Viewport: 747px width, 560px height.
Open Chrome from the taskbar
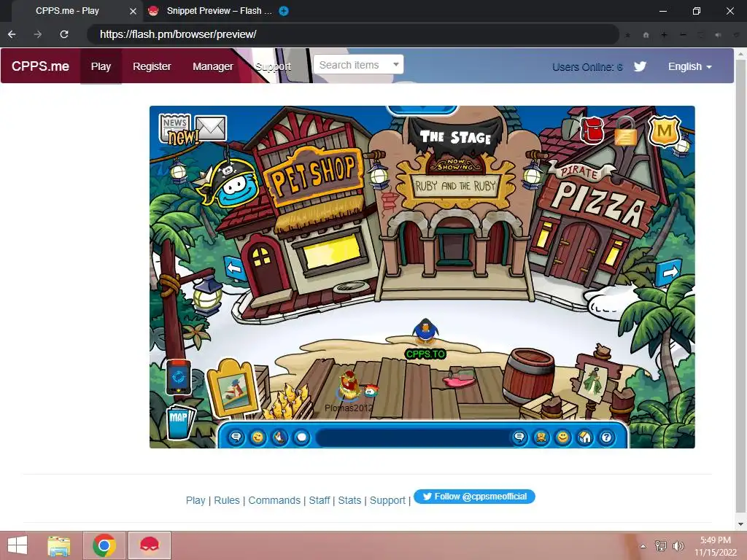click(x=104, y=545)
